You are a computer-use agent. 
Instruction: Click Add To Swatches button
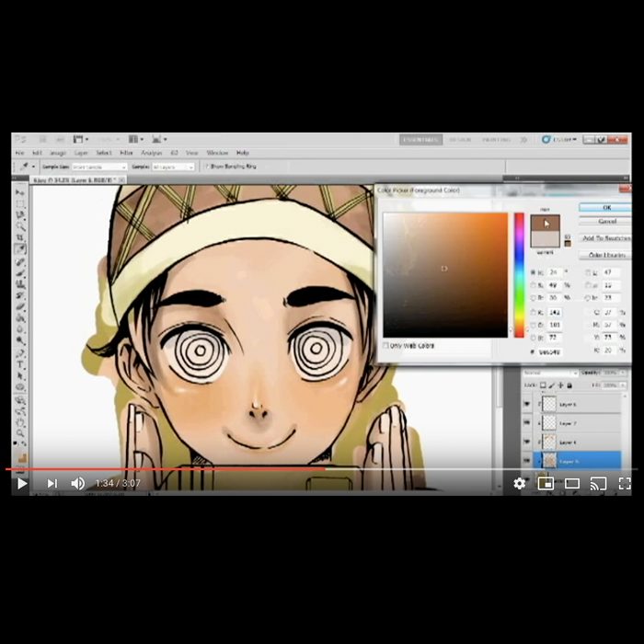pos(606,238)
